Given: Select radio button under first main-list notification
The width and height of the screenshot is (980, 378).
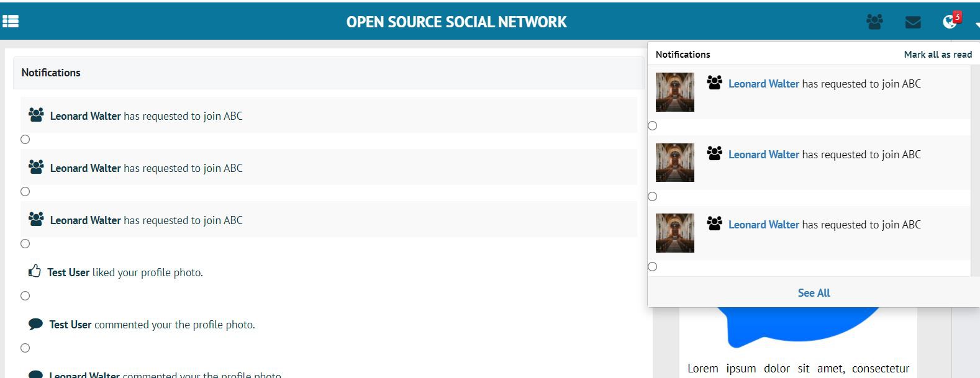Looking at the screenshot, I should 25,139.
